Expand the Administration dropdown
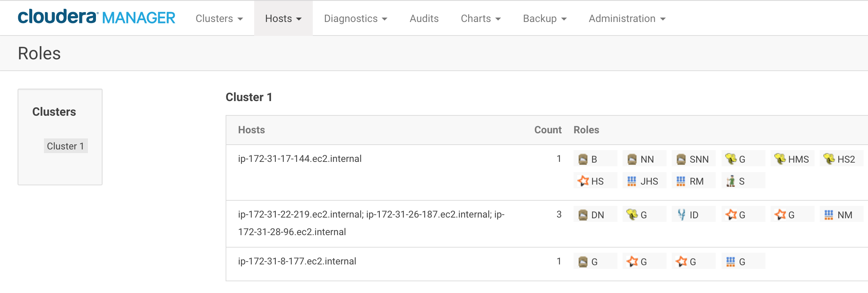The width and height of the screenshot is (868, 293). tap(627, 18)
